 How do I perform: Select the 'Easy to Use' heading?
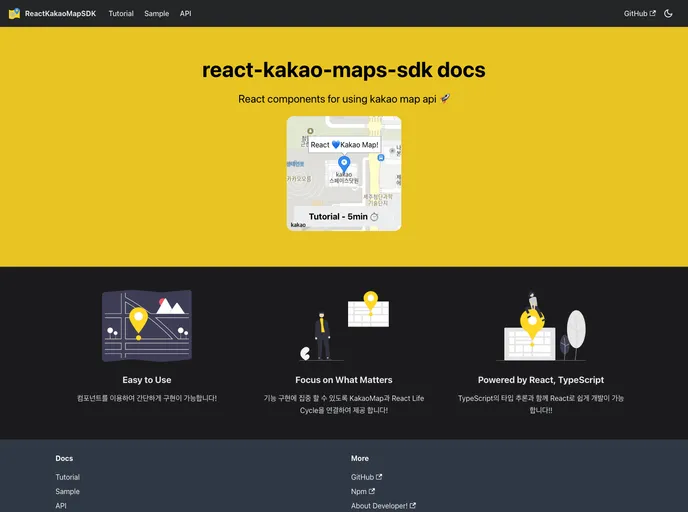point(147,380)
